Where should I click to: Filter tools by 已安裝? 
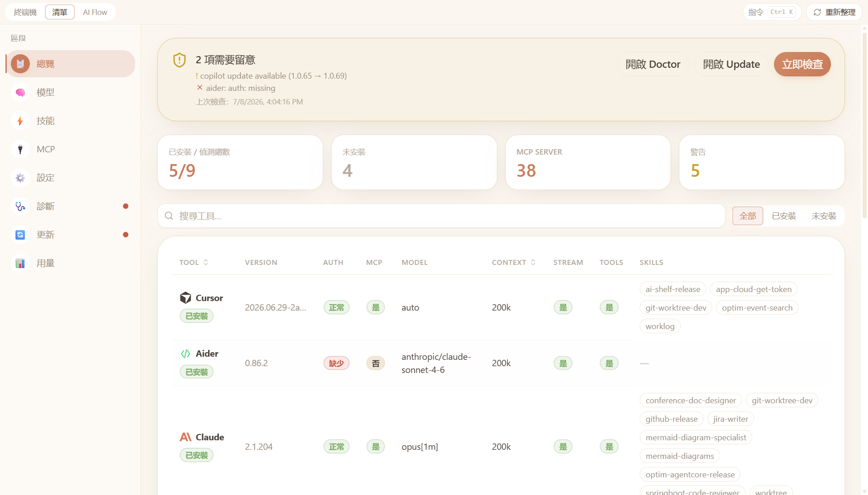coord(784,216)
